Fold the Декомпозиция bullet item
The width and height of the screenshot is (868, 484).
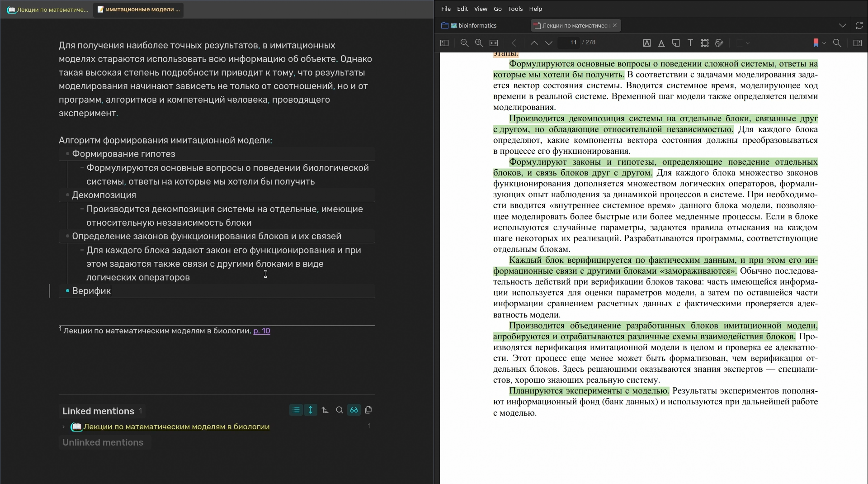pyautogui.click(x=67, y=195)
